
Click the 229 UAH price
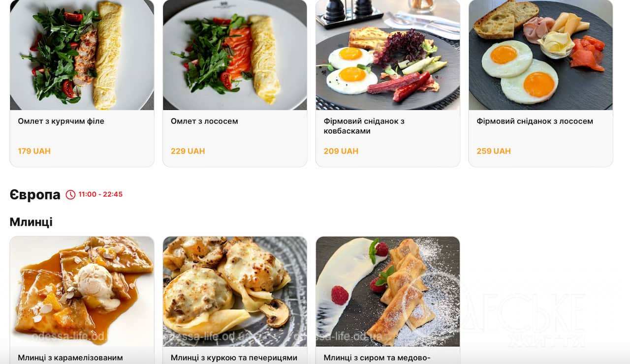188,151
